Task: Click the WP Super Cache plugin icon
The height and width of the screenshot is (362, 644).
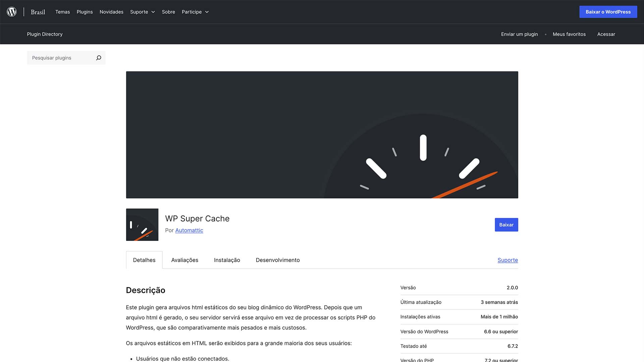Action: click(142, 225)
